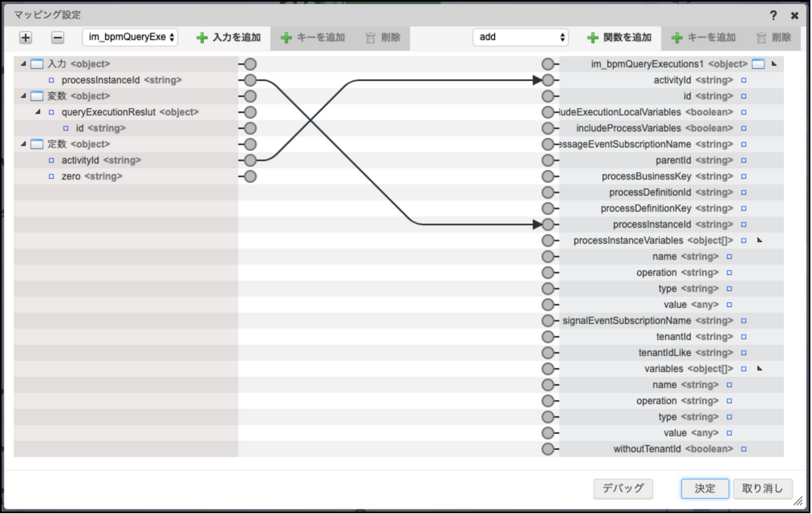Select the id string row under queryExecutionReslut
812x514 pixels.
[126, 128]
